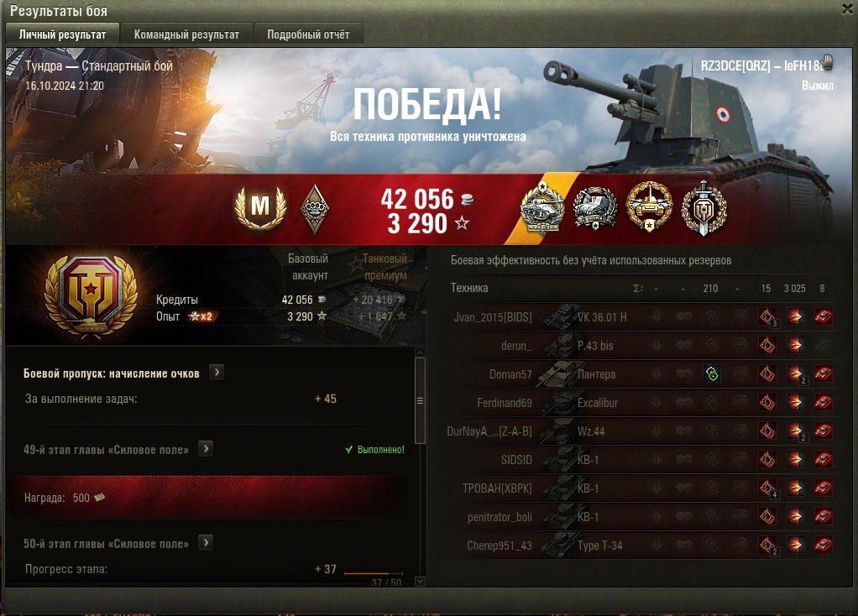This screenshot has width=858, height=616.
Task: Click the Танковый премиум column header
Action: click(385, 267)
